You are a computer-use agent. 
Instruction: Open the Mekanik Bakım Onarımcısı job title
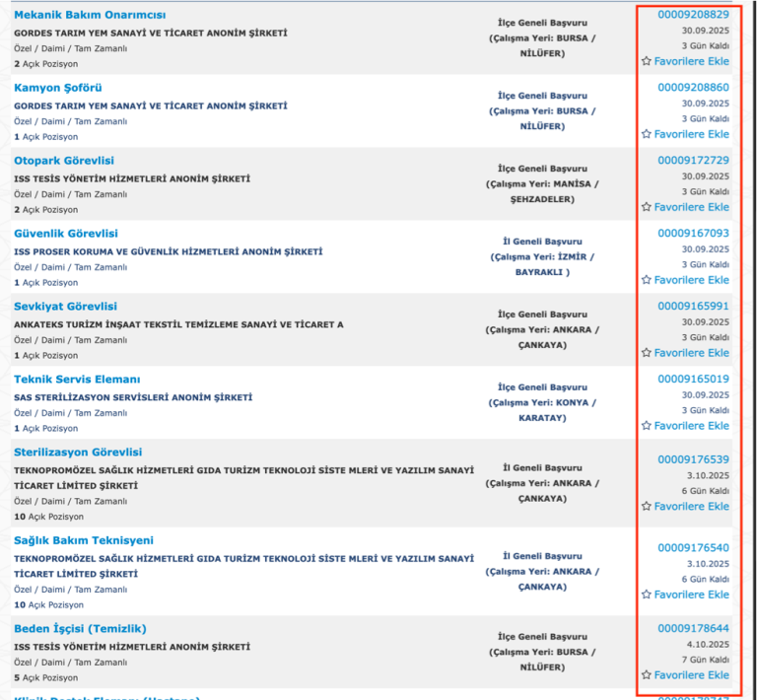tap(90, 15)
